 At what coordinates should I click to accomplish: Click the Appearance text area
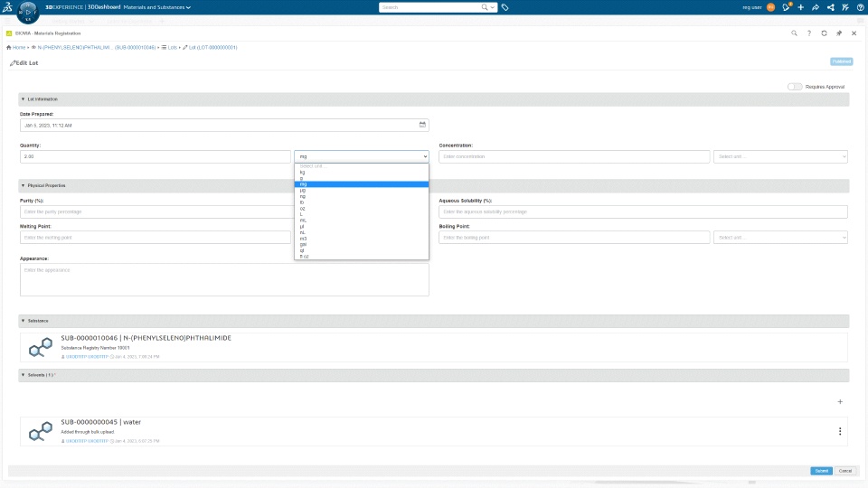tap(224, 279)
